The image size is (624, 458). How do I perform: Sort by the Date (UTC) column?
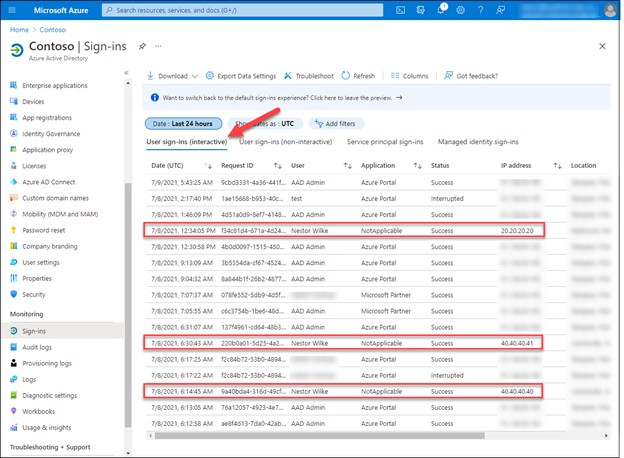pyautogui.click(x=181, y=166)
